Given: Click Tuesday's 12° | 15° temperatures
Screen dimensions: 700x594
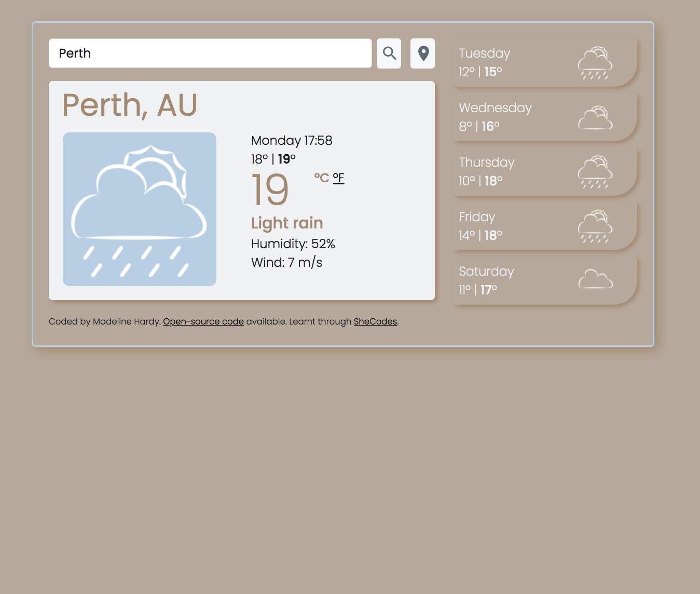Looking at the screenshot, I should pyautogui.click(x=481, y=72).
